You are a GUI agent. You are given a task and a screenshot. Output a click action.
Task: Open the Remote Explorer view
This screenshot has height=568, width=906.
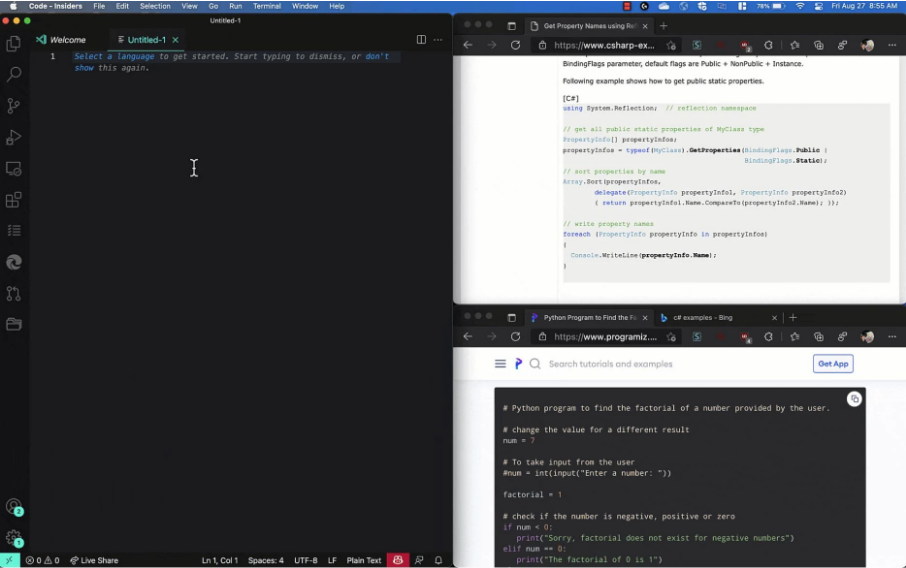(14, 169)
